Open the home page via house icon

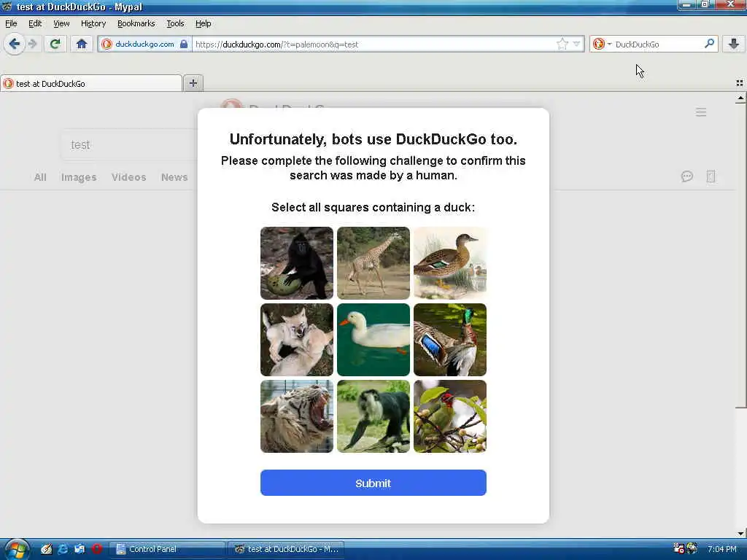pos(82,44)
